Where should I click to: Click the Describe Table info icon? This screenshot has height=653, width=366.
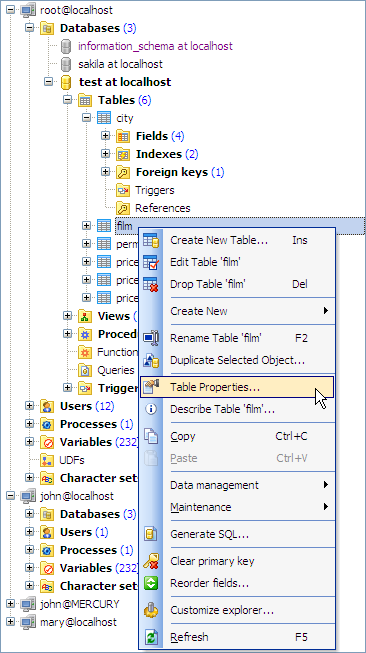point(151,409)
